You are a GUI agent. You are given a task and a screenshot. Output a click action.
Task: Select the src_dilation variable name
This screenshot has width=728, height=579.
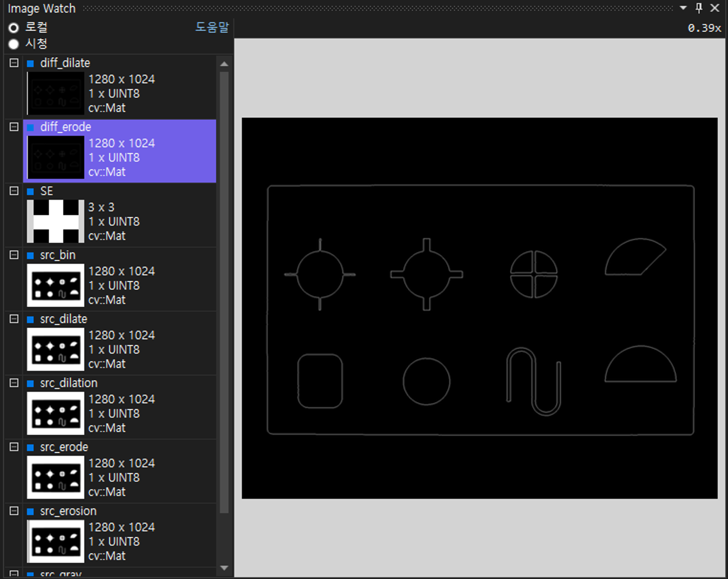69,383
